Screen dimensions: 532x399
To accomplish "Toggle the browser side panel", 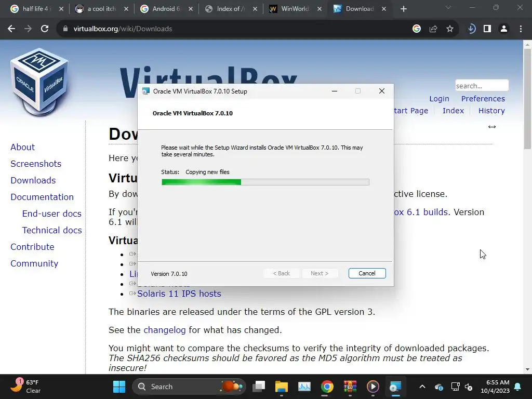I will point(487,29).
